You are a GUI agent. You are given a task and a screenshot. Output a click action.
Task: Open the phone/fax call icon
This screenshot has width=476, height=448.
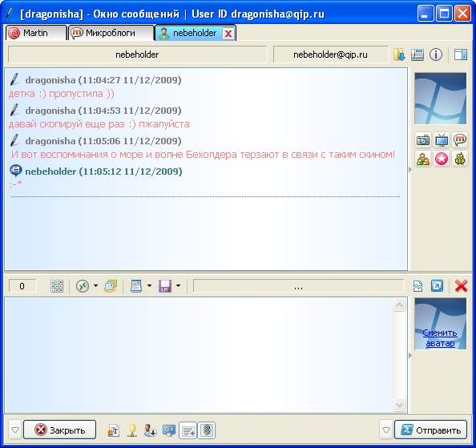418,54
